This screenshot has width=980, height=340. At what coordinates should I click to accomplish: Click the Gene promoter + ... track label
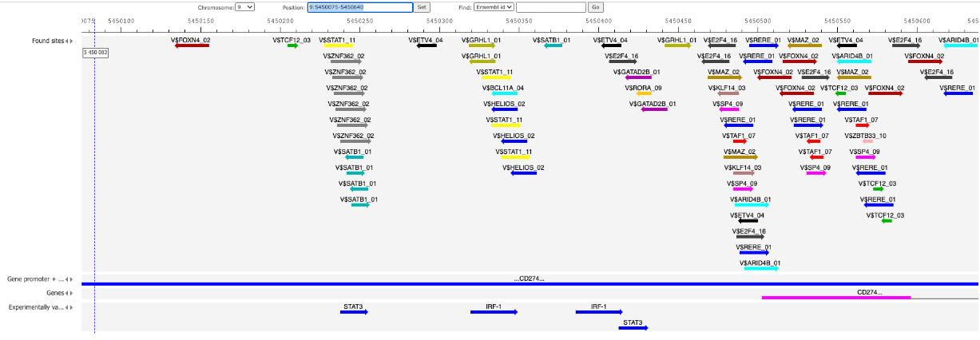point(35,280)
